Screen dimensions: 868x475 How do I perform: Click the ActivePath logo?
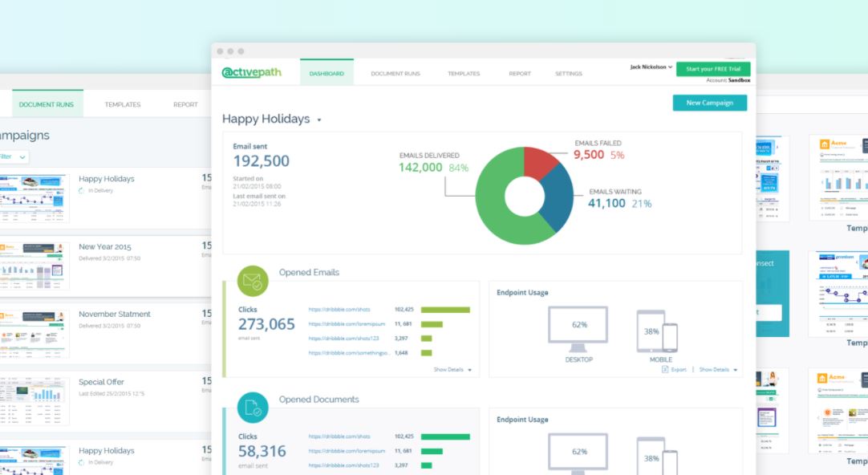click(x=252, y=73)
